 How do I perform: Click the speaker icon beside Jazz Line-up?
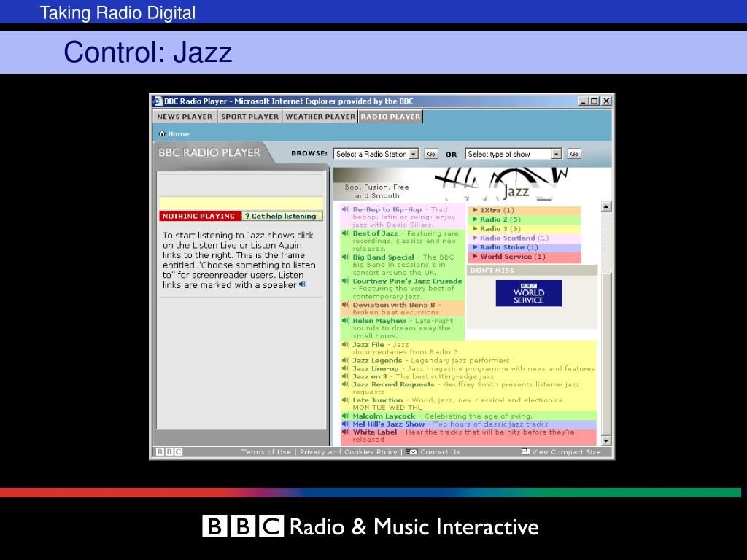[346, 368]
